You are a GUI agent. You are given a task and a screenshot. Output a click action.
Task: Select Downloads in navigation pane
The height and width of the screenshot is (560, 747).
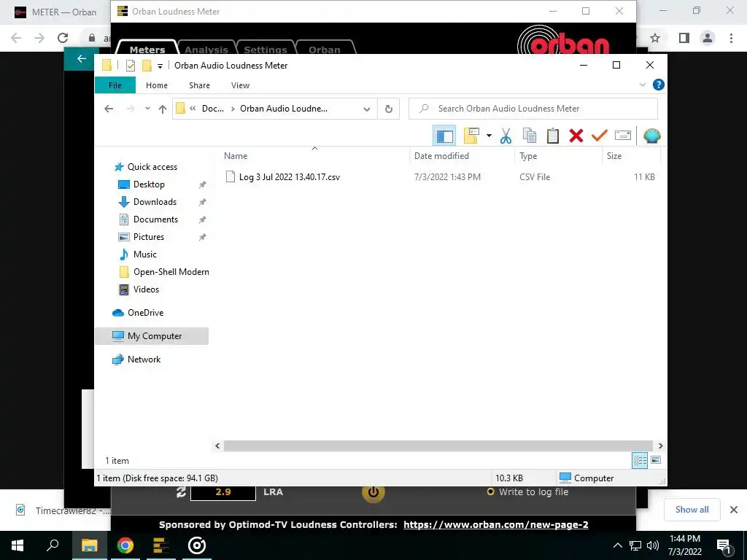[x=155, y=202]
